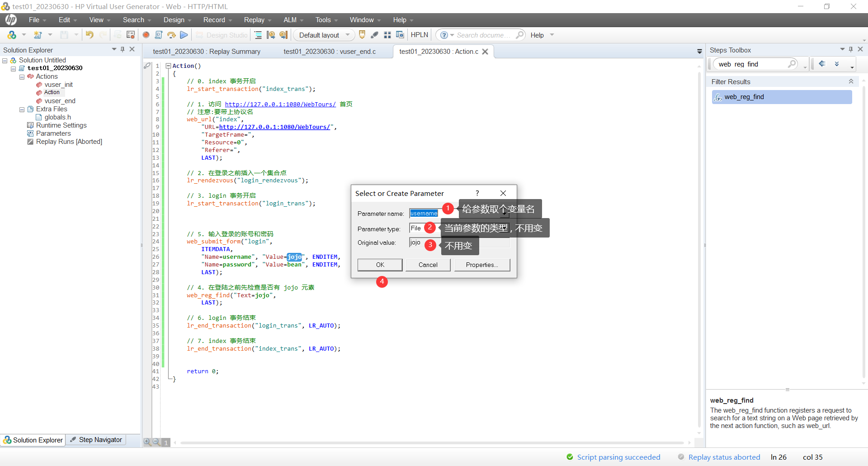Open the Solution Explorer panel options arrow
Viewport: 868px width, 466px height.
pyautogui.click(x=114, y=49)
